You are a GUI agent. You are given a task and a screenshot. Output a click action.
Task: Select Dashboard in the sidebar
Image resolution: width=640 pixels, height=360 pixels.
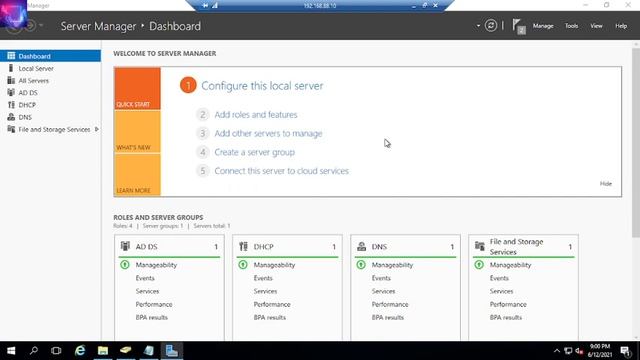[x=50, y=56]
